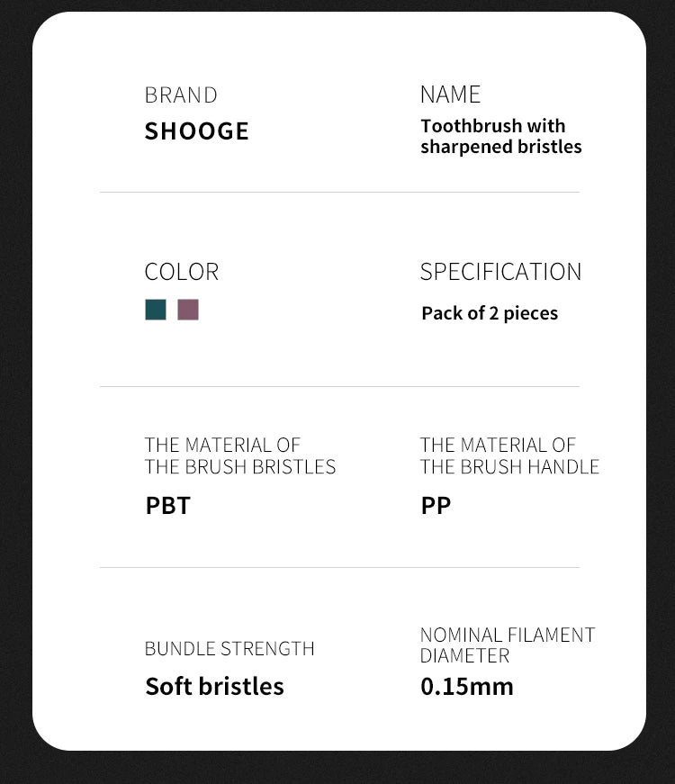The height and width of the screenshot is (784, 675).
Task: Click the PP material value
Action: pyautogui.click(x=436, y=506)
